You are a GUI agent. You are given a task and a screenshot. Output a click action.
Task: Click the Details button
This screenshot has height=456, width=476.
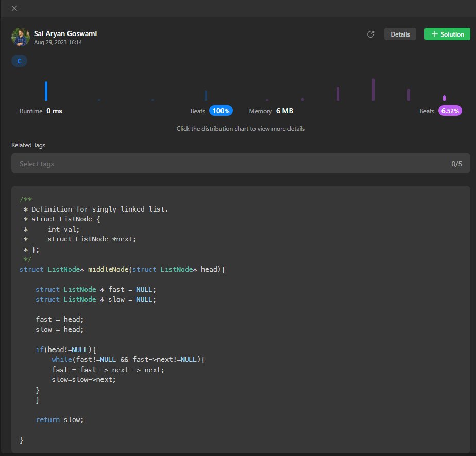[x=400, y=34]
